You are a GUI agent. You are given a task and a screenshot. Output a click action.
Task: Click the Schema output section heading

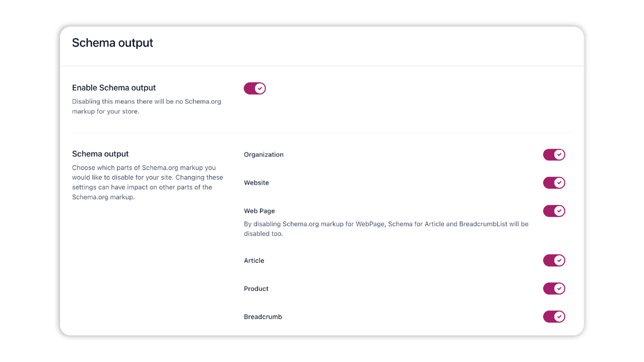tap(100, 154)
